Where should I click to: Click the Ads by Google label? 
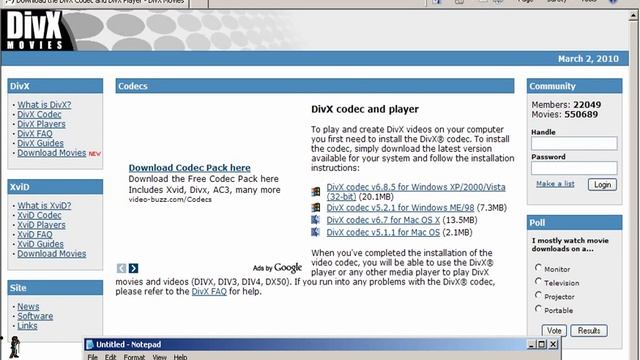pyautogui.click(x=277, y=268)
